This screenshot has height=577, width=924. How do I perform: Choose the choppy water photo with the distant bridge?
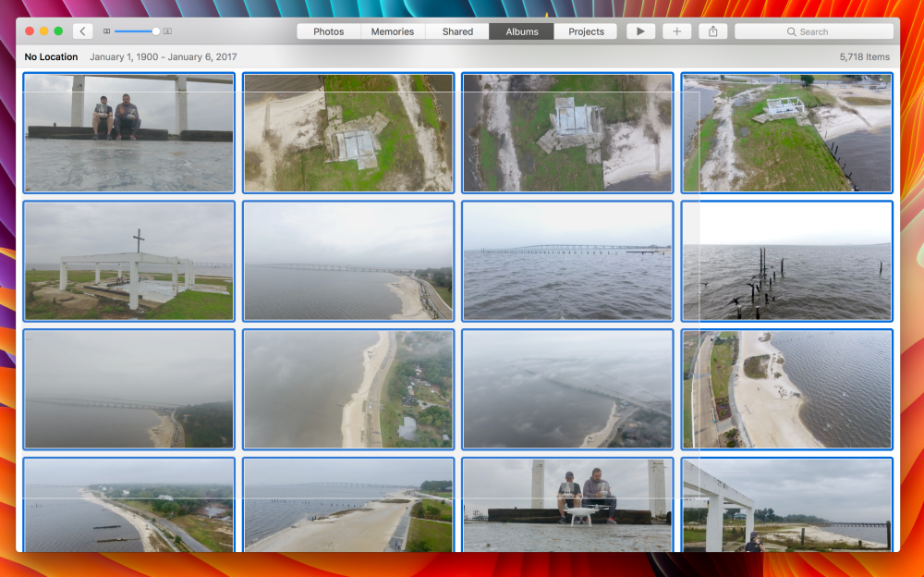click(x=567, y=261)
